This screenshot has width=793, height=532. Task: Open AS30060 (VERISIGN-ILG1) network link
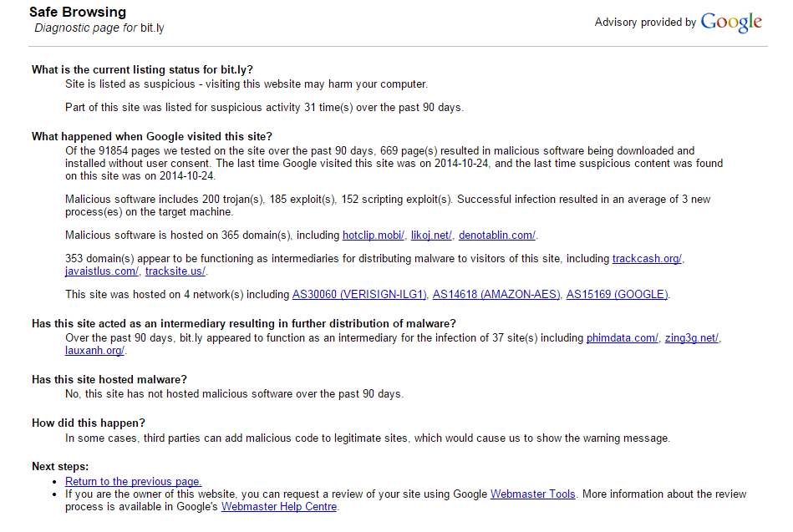click(359, 294)
